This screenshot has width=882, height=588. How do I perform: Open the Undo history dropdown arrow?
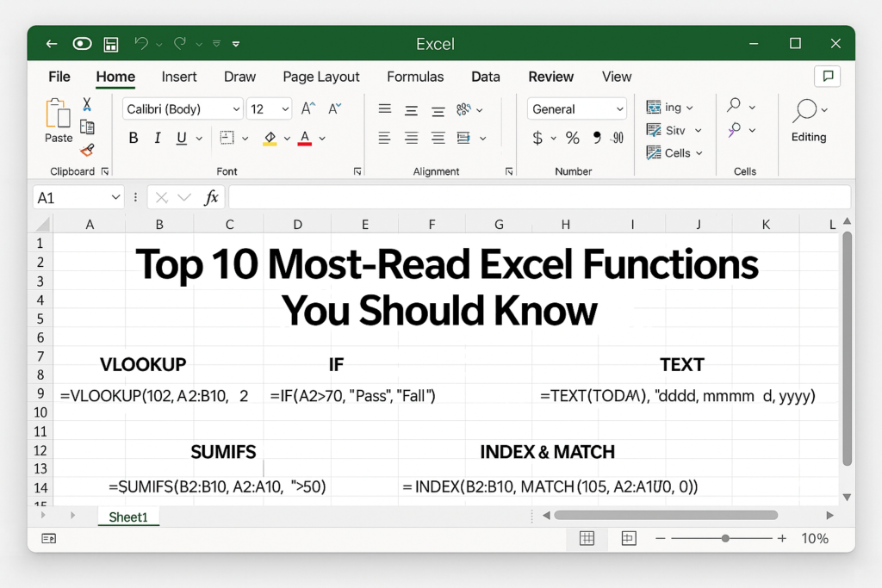click(159, 45)
